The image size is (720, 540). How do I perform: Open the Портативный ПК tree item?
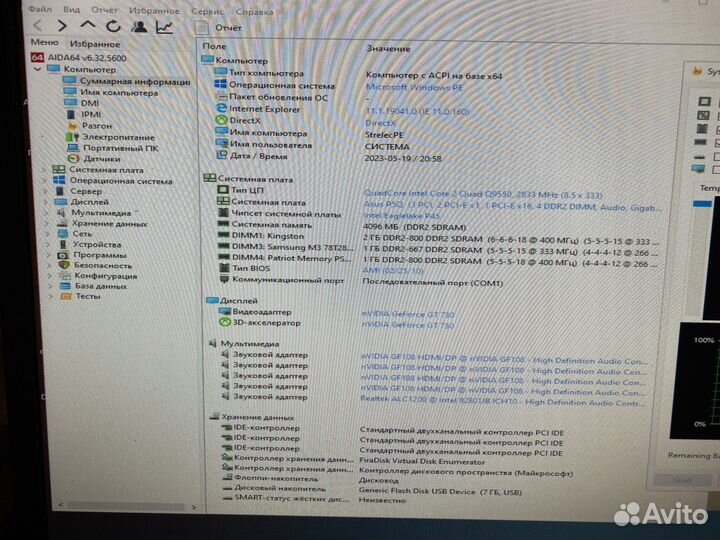click(112, 148)
